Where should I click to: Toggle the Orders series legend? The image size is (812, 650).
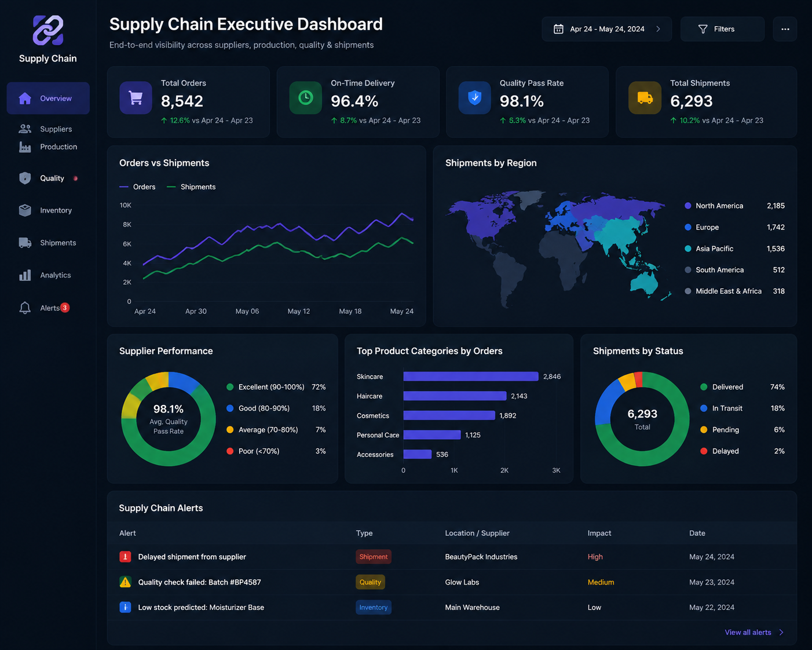pyautogui.click(x=137, y=187)
